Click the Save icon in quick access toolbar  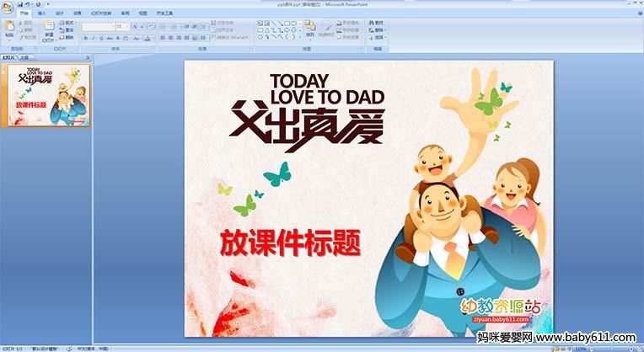coord(20,4)
